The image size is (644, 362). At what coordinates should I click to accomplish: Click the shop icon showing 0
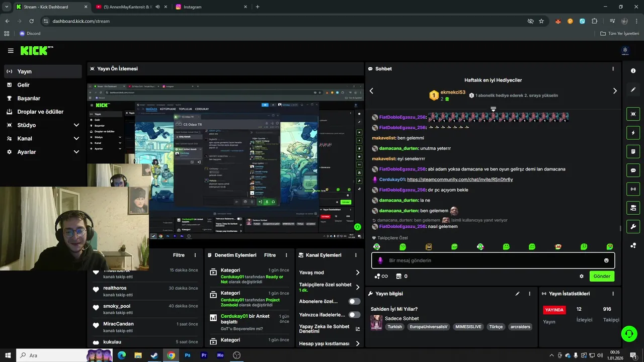pyautogui.click(x=401, y=276)
